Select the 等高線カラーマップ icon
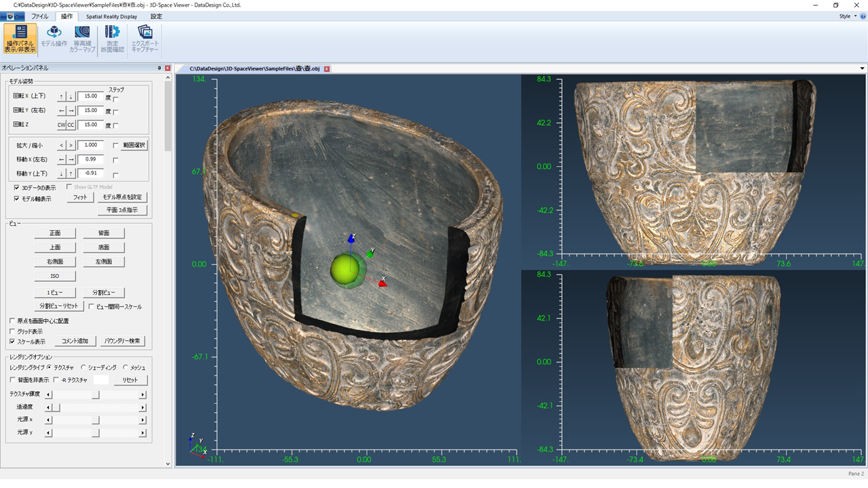This screenshot has height=488, width=868. (x=83, y=39)
